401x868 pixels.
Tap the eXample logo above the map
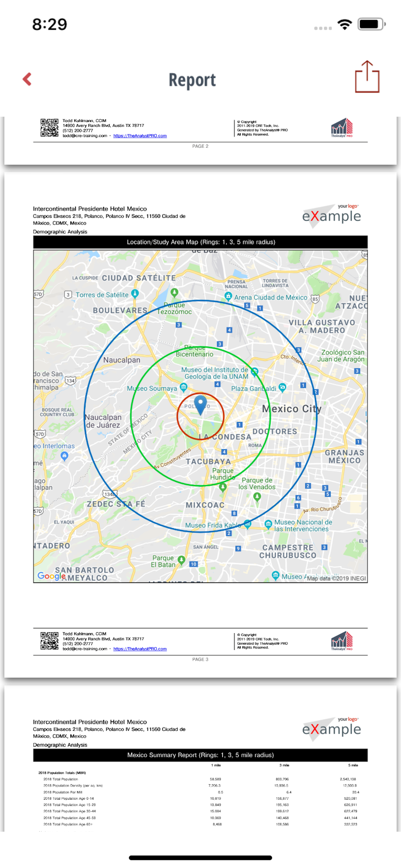point(331,216)
